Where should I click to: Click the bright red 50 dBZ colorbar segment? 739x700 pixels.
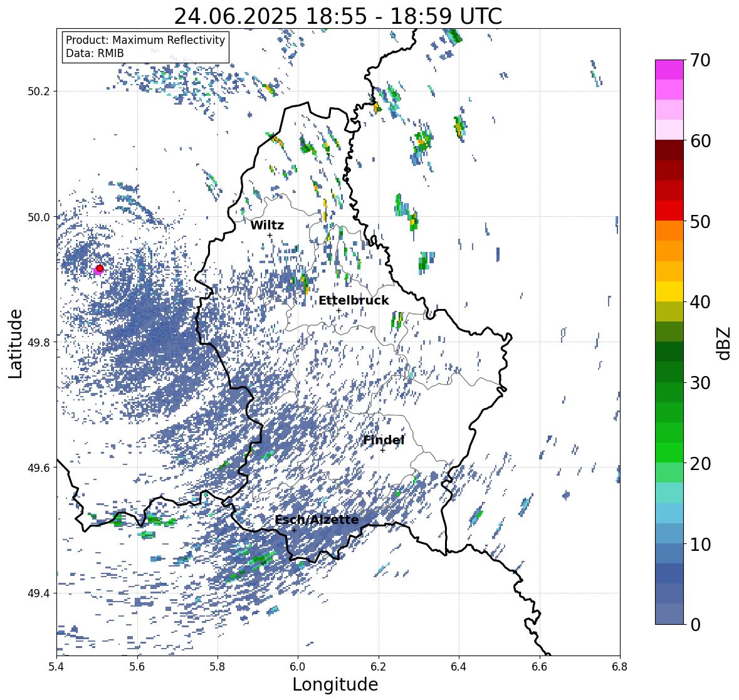(x=669, y=211)
